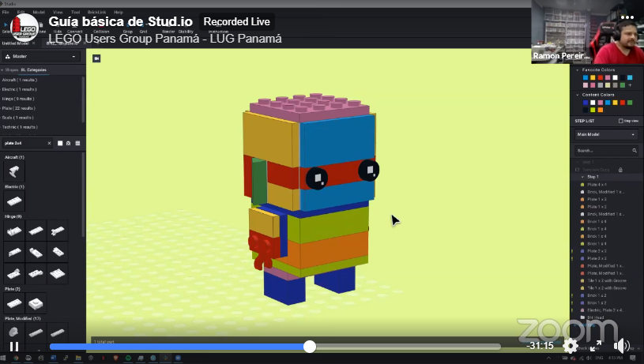
Task: Select middle Hinge part in third row
Action: pos(36,273)
